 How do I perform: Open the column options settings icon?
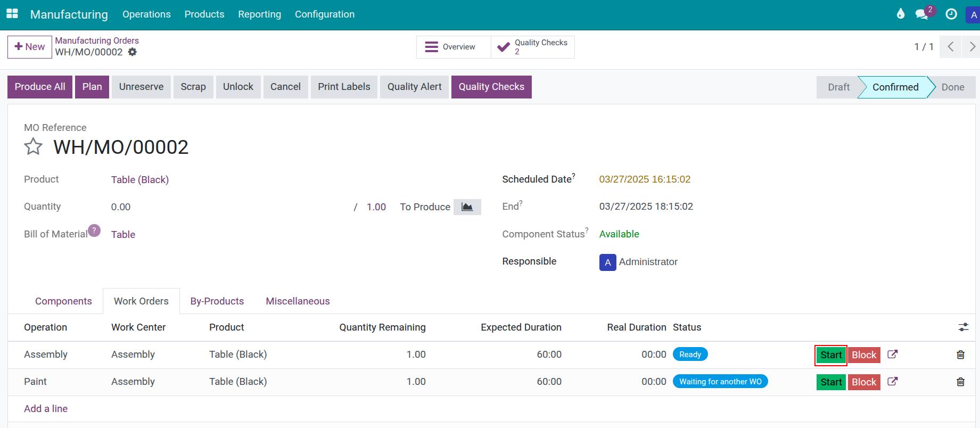point(963,327)
